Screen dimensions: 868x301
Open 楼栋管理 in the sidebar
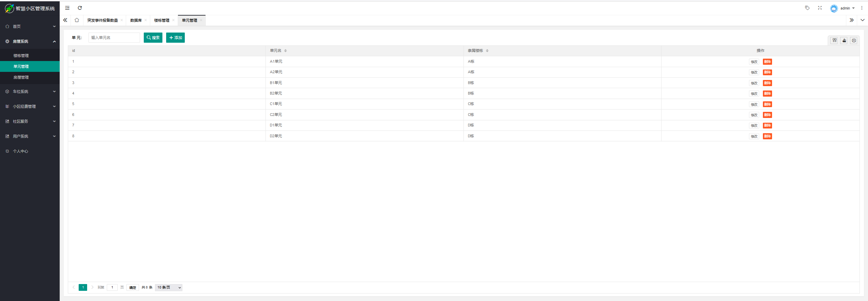(x=30, y=56)
